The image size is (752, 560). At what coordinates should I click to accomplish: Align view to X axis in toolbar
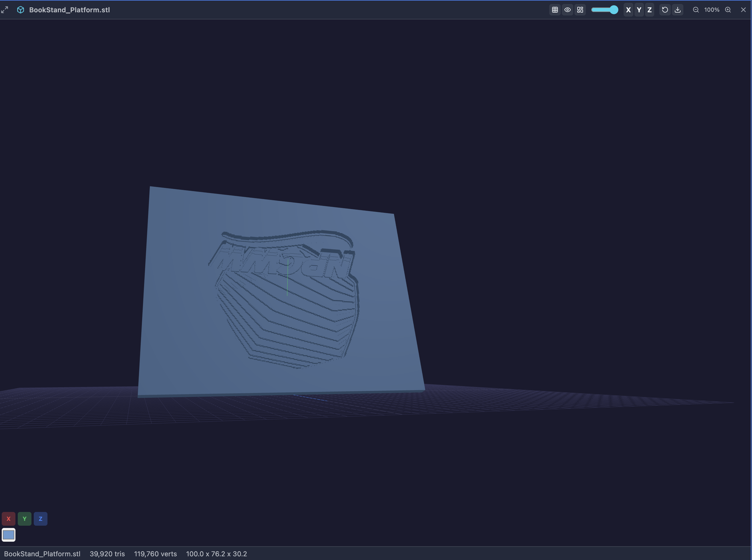[628, 10]
